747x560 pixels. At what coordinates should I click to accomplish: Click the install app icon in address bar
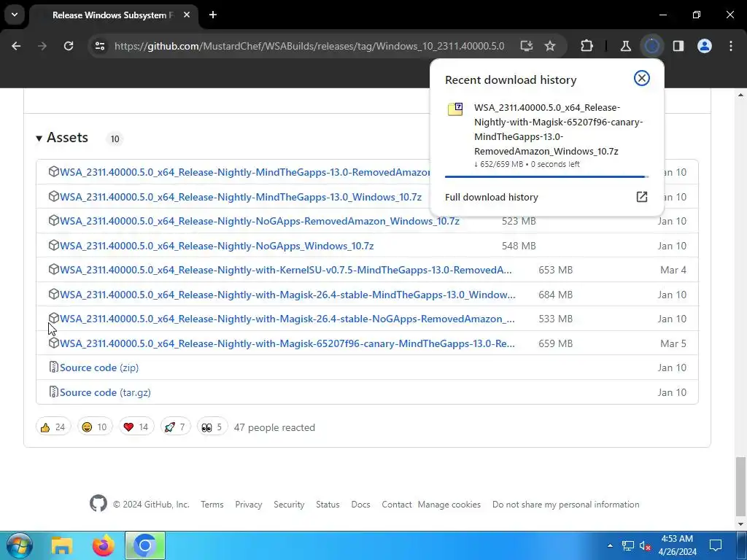point(527,46)
